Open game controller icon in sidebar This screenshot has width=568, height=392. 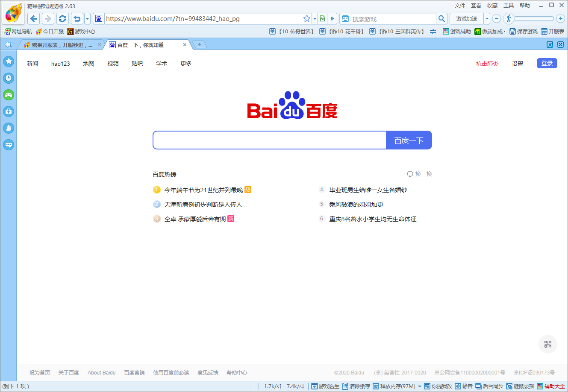pos(9,95)
